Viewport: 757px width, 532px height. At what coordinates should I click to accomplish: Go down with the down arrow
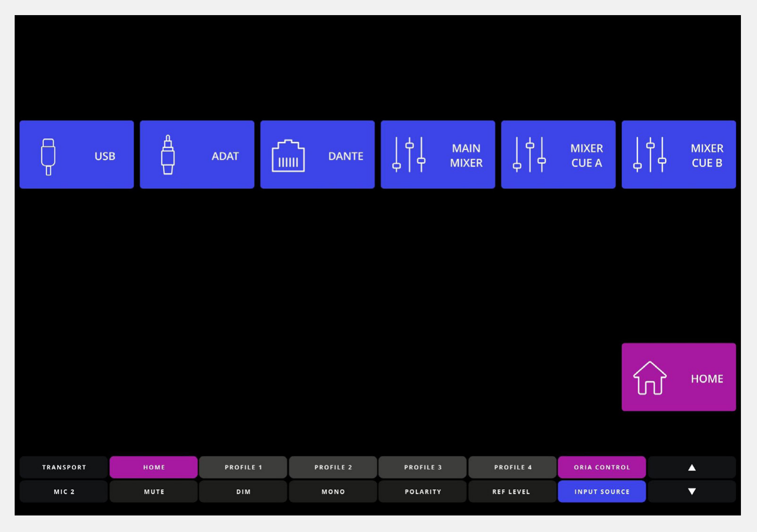(692, 491)
